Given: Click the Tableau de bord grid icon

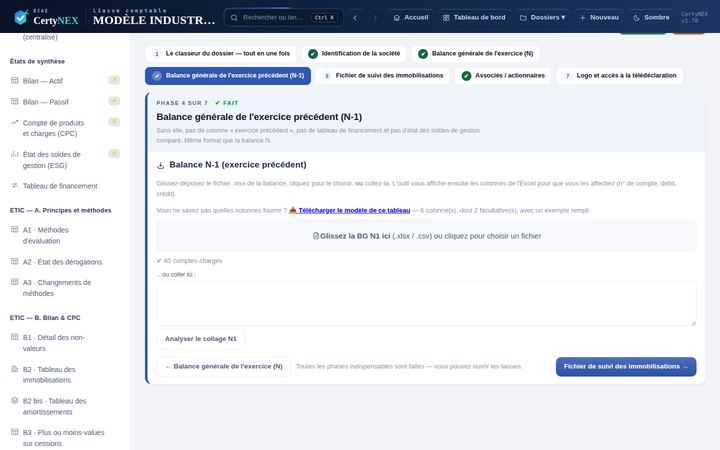Looking at the screenshot, I should tap(446, 17).
